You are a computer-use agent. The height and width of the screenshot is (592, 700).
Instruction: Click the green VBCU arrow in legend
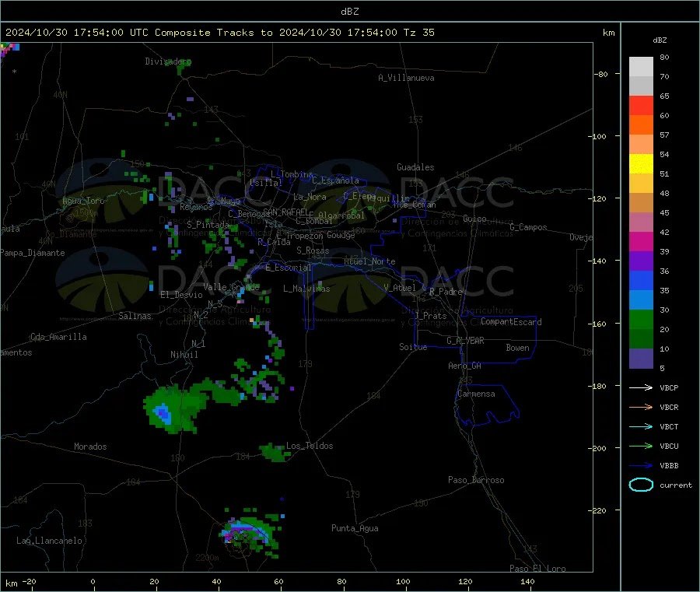pos(641,446)
